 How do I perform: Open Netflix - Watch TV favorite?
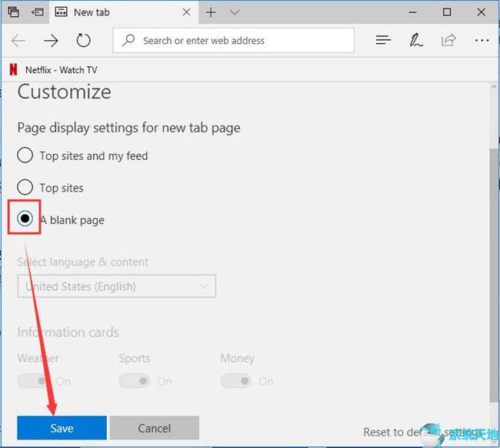point(53,70)
